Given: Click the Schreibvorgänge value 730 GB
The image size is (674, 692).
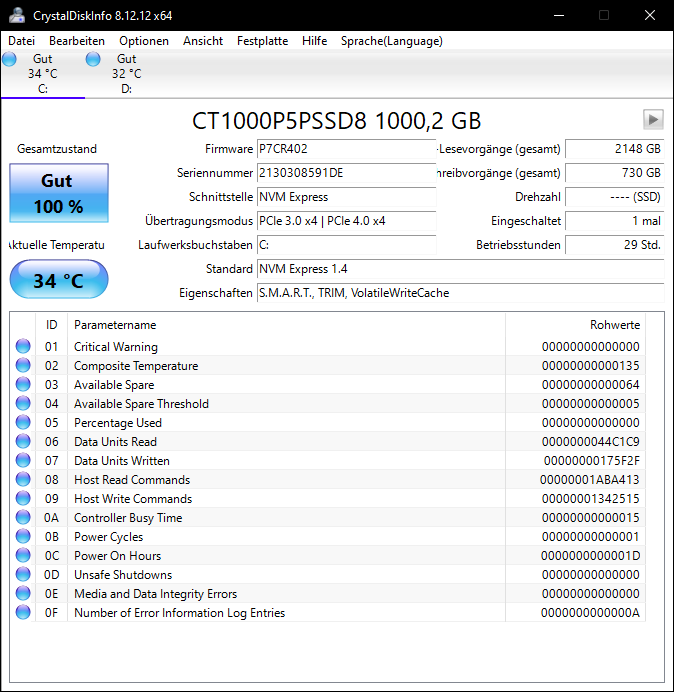Looking at the screenshot, I should pos(614,173).
